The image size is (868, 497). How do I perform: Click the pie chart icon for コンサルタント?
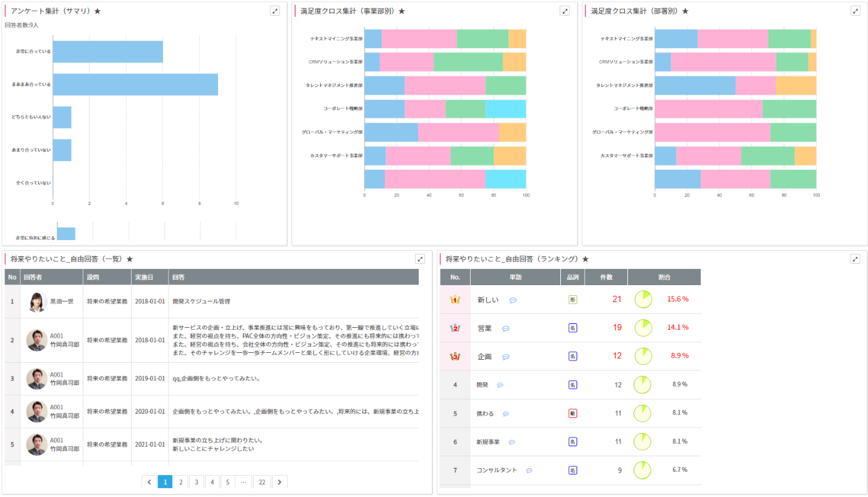(x=644, y=469)
